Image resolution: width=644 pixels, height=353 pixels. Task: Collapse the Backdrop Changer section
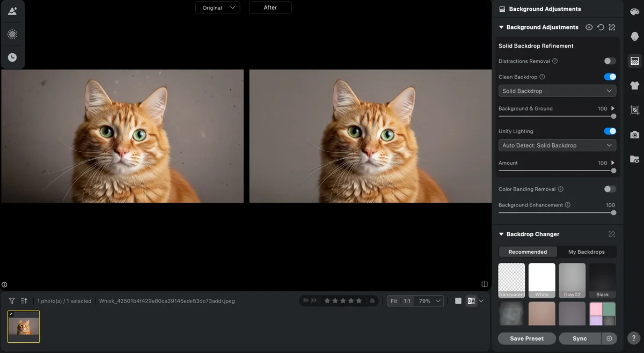pyautogui.click(x=501, y=234)
